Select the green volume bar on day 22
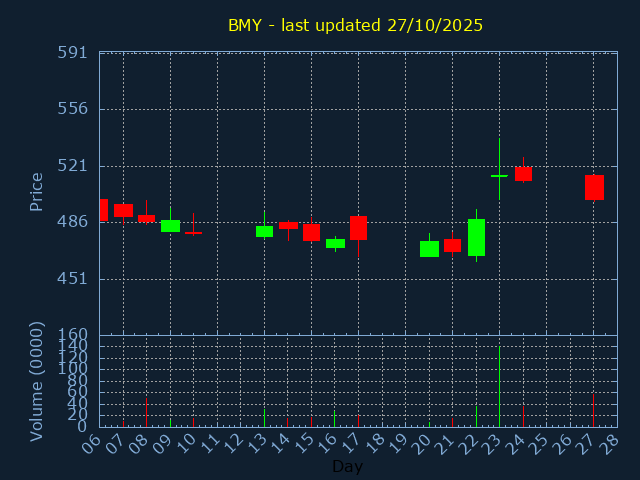The image size is (640, 480). coord(476,416)
